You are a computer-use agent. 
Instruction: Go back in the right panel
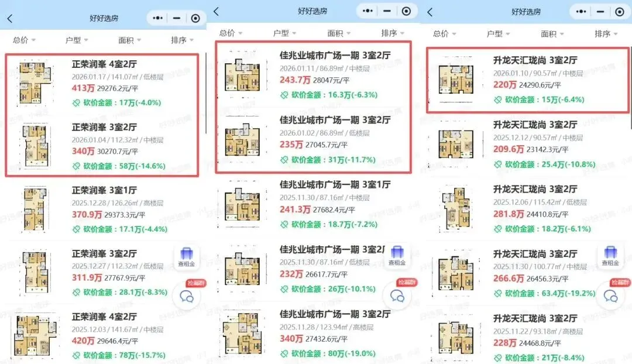[x=430, y=12]
